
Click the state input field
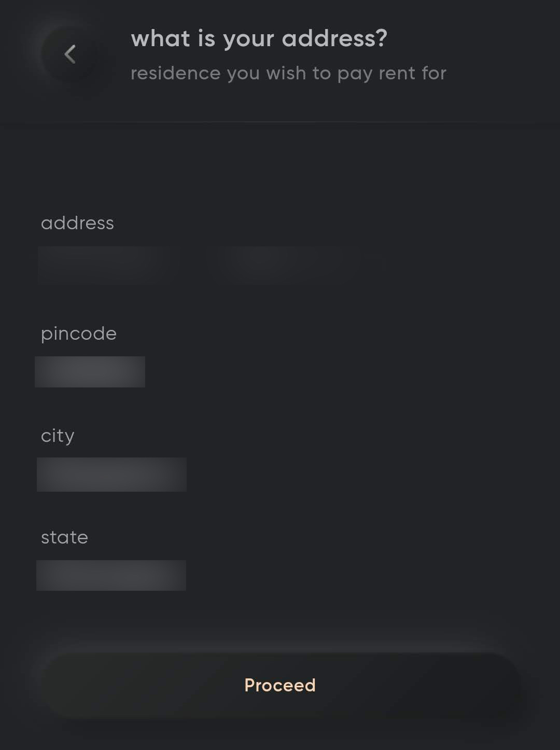(x=111, y=575)
